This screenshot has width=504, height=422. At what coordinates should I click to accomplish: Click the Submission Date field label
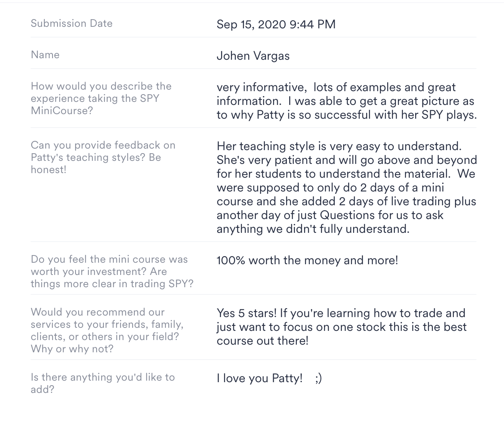pyautogui.click(x=72, y=23)
